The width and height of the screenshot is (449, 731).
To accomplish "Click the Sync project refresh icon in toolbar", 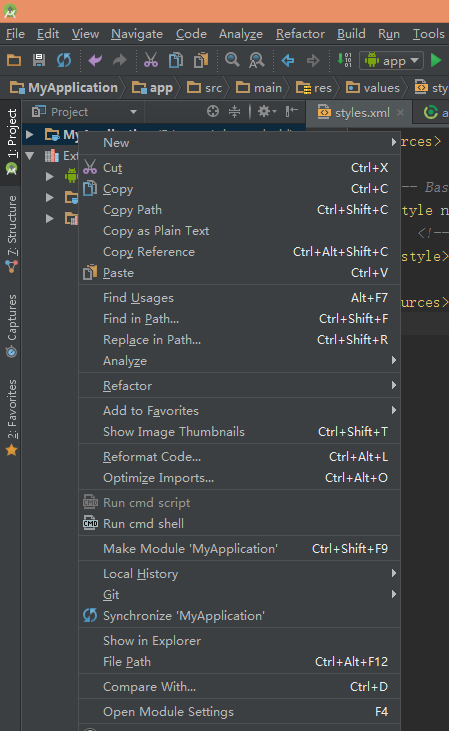I will click(64, 60).
